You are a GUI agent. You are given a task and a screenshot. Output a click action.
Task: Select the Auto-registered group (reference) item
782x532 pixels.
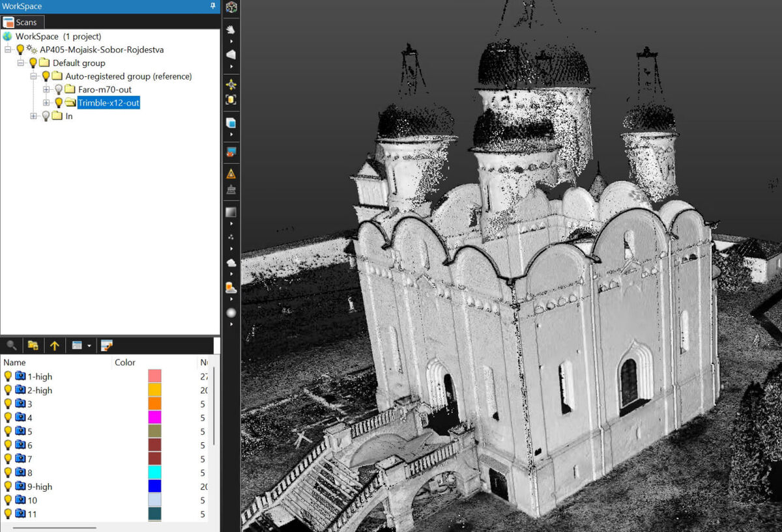tap(128, 76)
